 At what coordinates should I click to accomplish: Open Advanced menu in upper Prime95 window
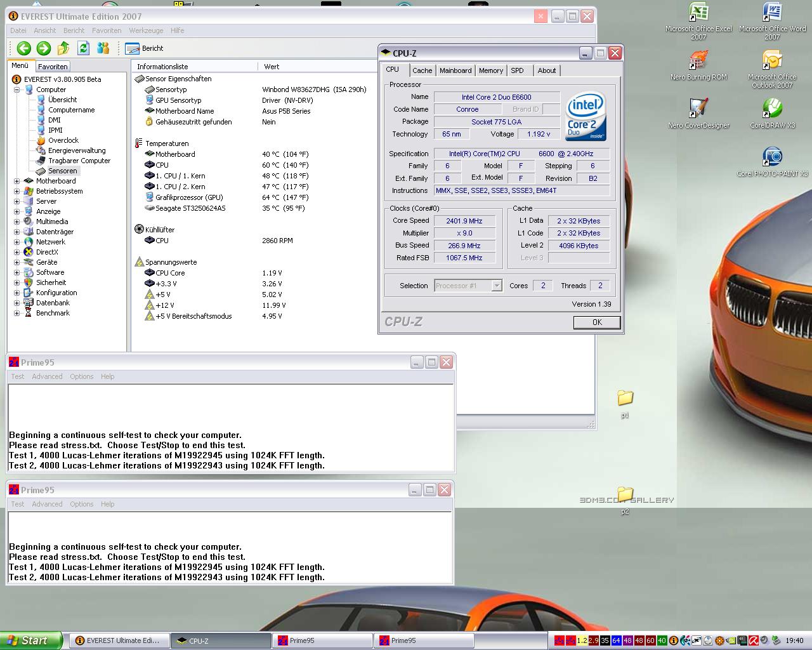coord(48,376)
